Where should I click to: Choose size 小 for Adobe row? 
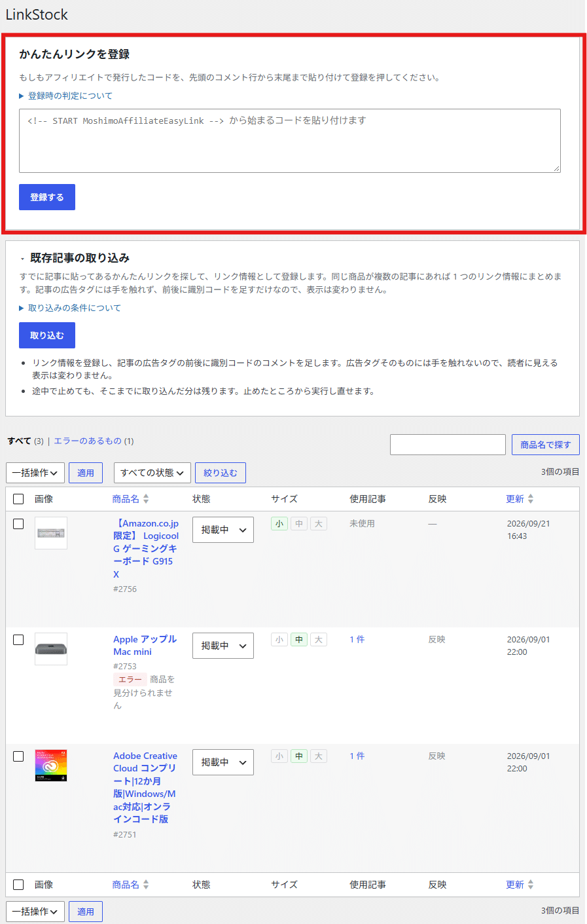point(279,756)
